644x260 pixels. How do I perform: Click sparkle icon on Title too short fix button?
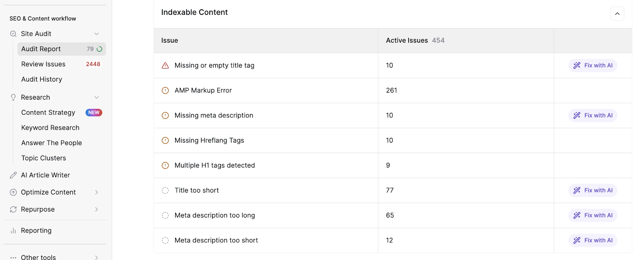pos(577,190)
